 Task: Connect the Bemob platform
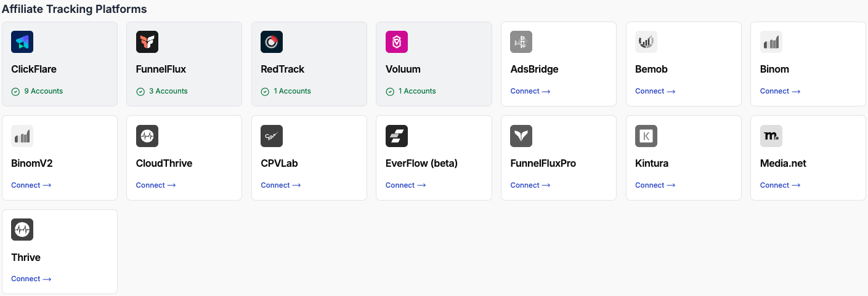pyautogui.click(x=655, y=91)
